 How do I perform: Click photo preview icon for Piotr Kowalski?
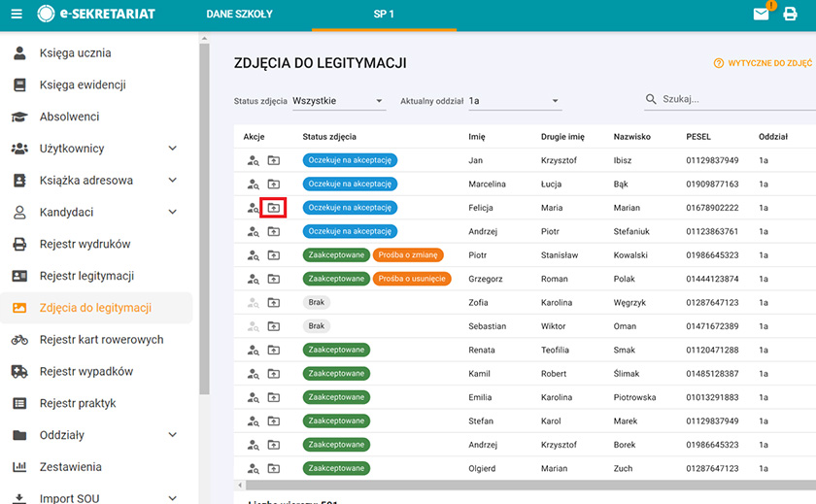[x=253, y=255]
